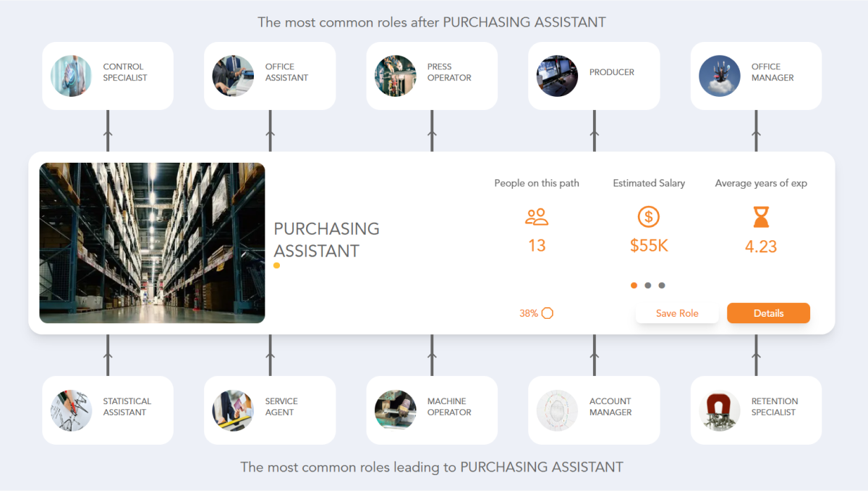Select the third carousel dot indicator

coord(662,285)
